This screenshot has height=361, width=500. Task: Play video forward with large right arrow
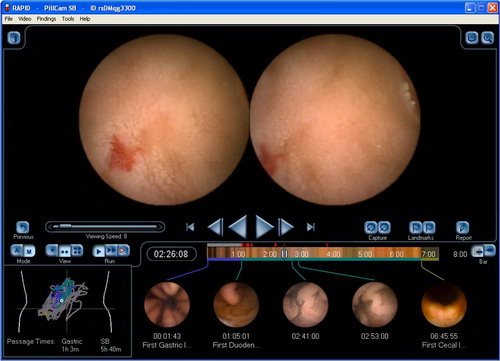264,227
